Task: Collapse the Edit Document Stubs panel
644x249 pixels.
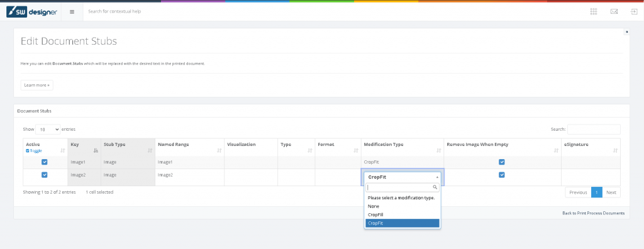Action: [626, 31]
